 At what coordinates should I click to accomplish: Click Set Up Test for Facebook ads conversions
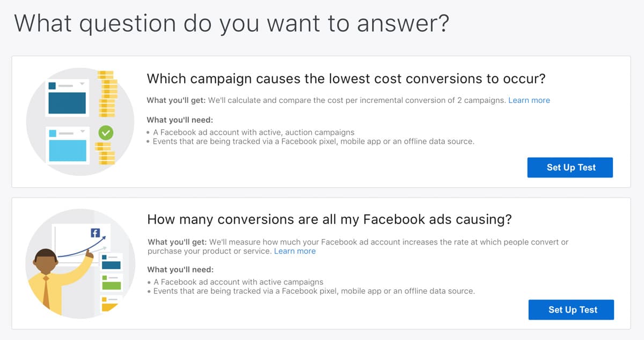572,309
